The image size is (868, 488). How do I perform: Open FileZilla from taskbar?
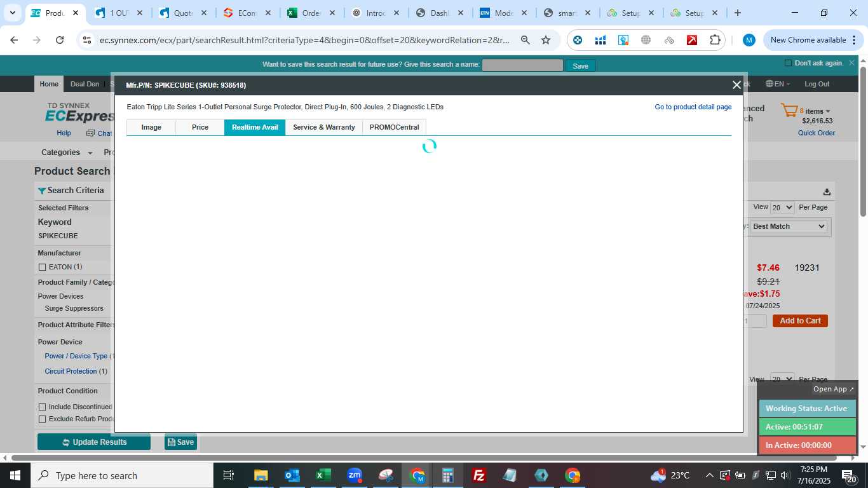[479, 475]
